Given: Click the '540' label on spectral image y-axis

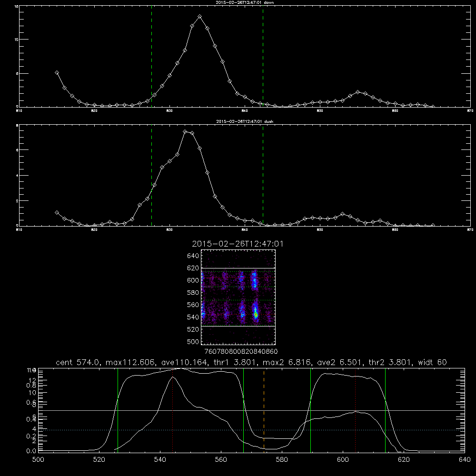Looking at the screenshot, I should click(x=193, y=317).
